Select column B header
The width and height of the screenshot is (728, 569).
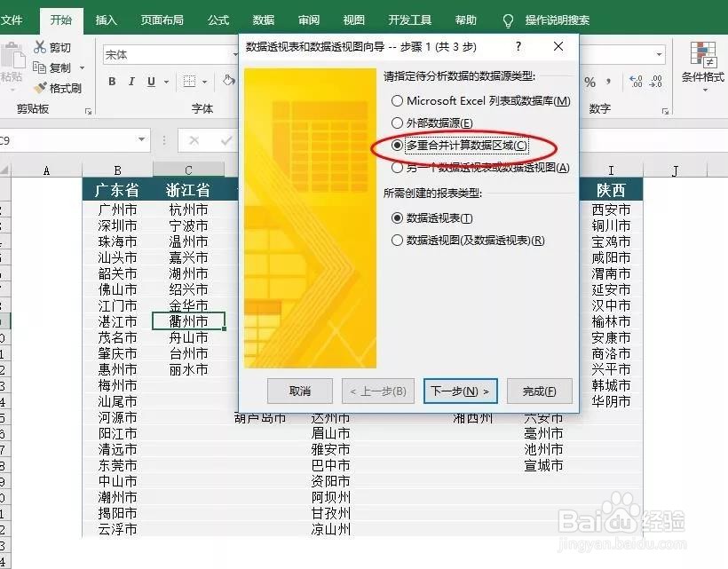[x=117, y=170]
